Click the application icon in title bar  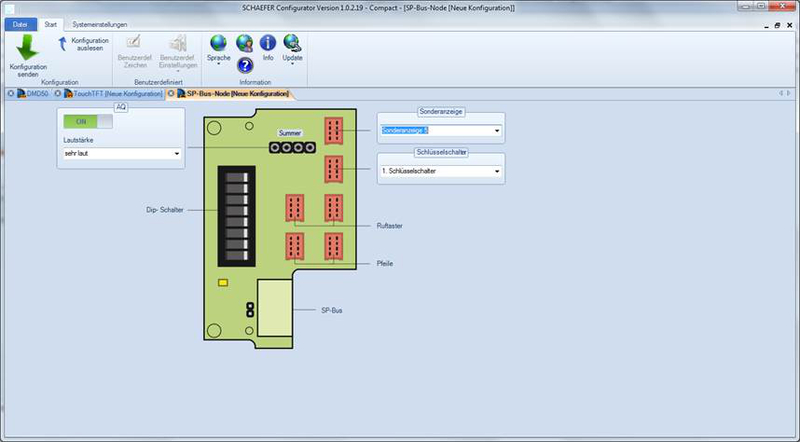tap(9, 8)
